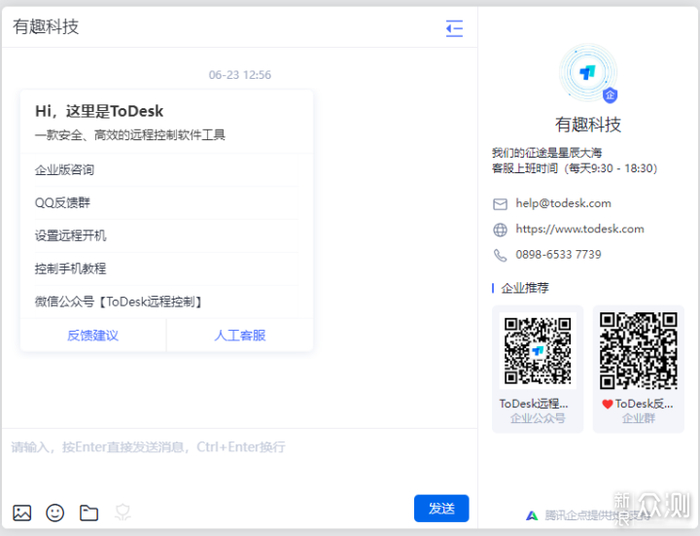The height and width of the screenshot is (536, 700).
Task: Click the 我们的征途是星辰大海 slogan
Action: 547,153
